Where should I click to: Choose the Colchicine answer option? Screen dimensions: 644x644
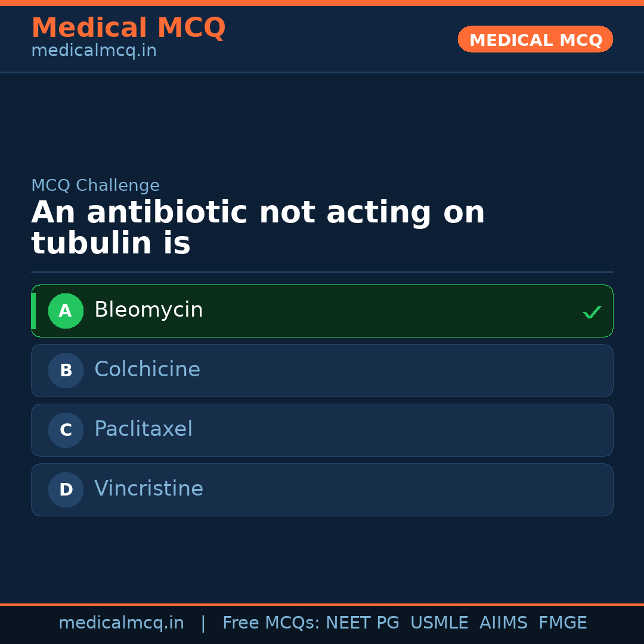[147, 370]
